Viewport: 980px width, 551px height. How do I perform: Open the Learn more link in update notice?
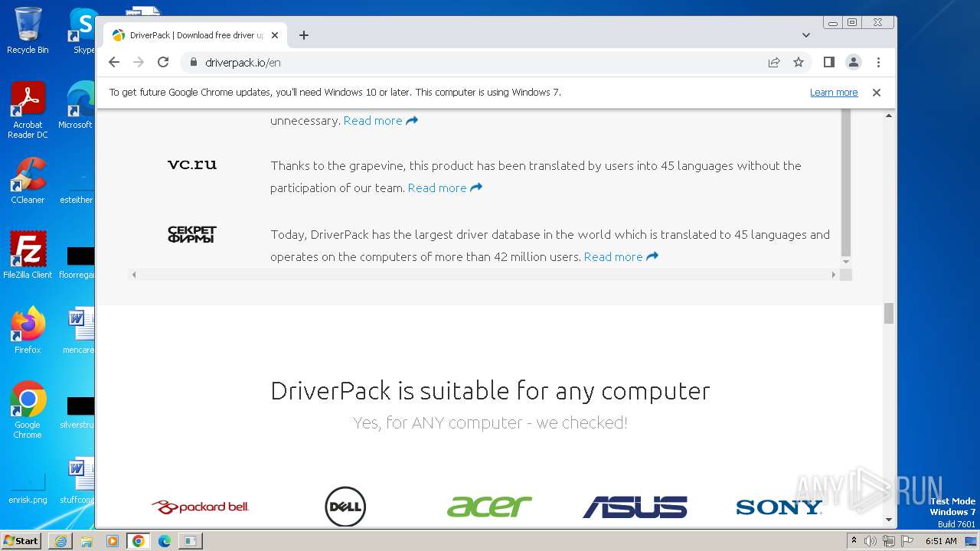coord(834,92)
